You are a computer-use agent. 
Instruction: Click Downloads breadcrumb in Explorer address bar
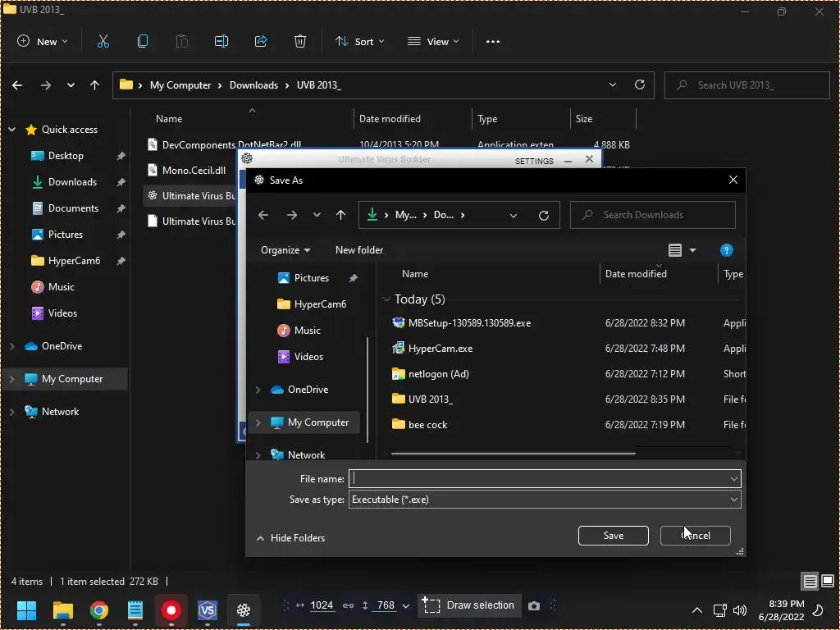[x=253, y=85]
